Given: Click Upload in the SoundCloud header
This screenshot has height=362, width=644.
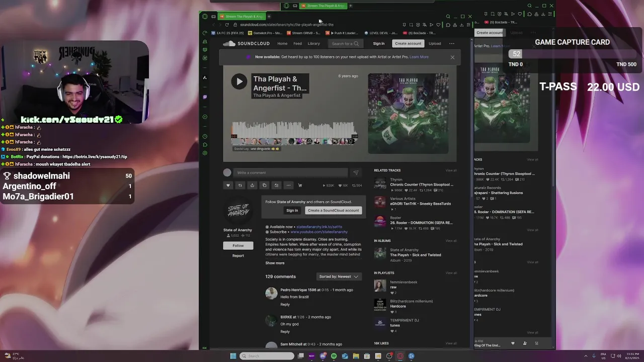Looking at the screenshot, I should coord(435,44).
